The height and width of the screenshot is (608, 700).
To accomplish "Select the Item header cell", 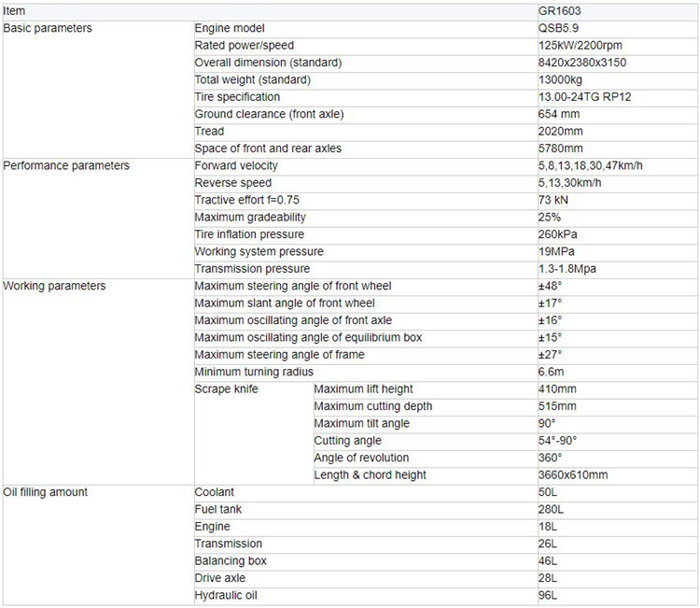I will point(14,11).
